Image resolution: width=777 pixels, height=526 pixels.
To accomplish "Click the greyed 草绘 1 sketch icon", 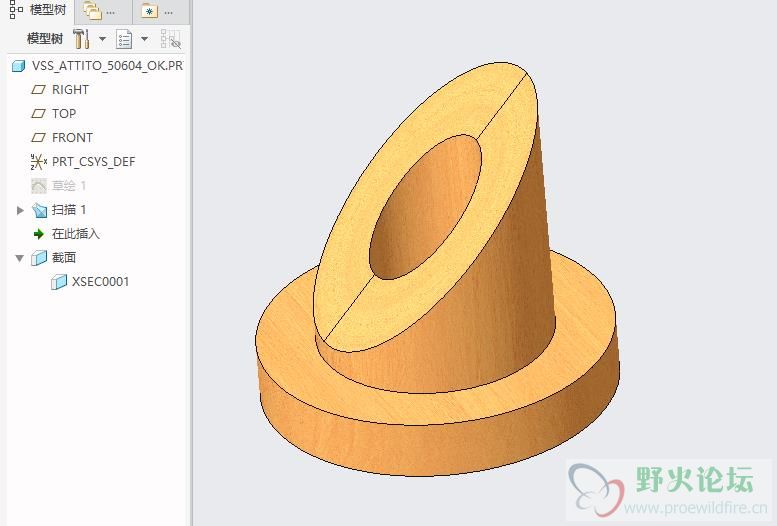I will pyautogui.click(x=39, y=186).
